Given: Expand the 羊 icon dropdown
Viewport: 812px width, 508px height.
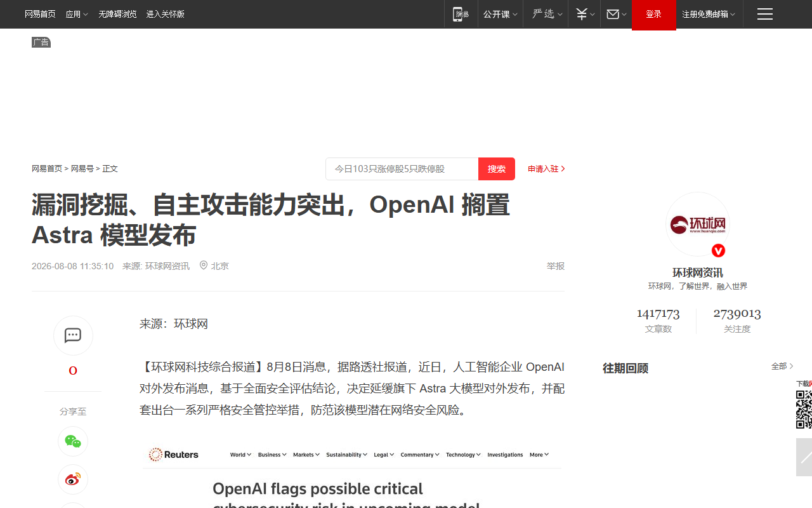Looking at the screenshot, I should coord(585,14).
